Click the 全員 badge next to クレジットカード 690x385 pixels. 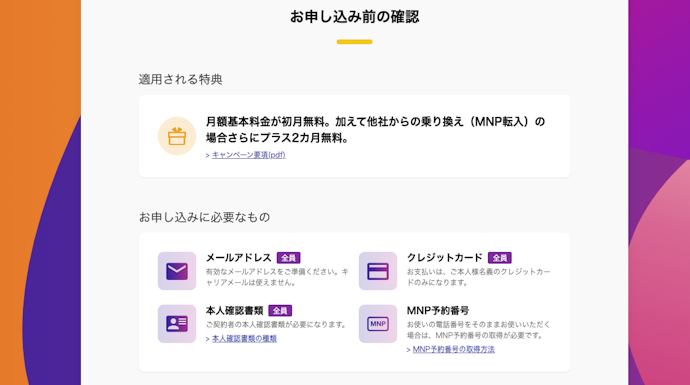pyautogui.click(x=499, y=258)
